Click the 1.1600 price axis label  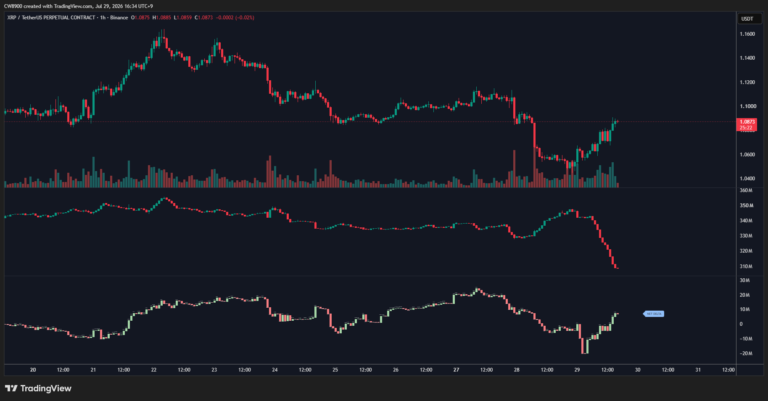(x=747, y=34)
